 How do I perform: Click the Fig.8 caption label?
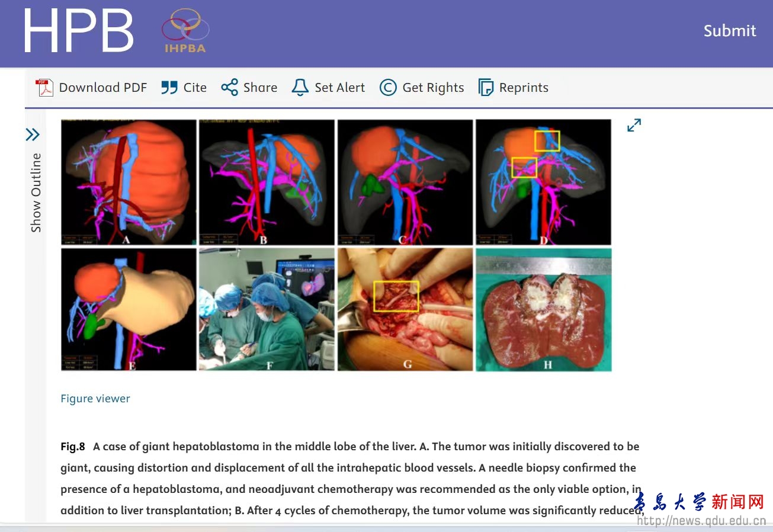[73, 447]
